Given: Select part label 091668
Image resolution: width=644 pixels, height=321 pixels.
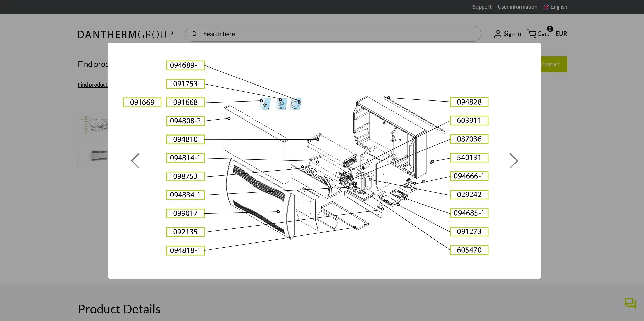Looking at the screenshot, I should 185,102.
